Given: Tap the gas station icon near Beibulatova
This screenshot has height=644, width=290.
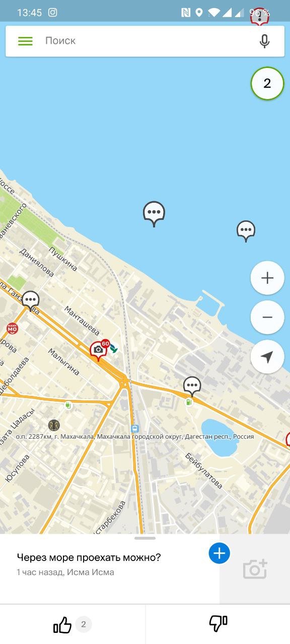Looking at the screenshot, I should (189, 402).
